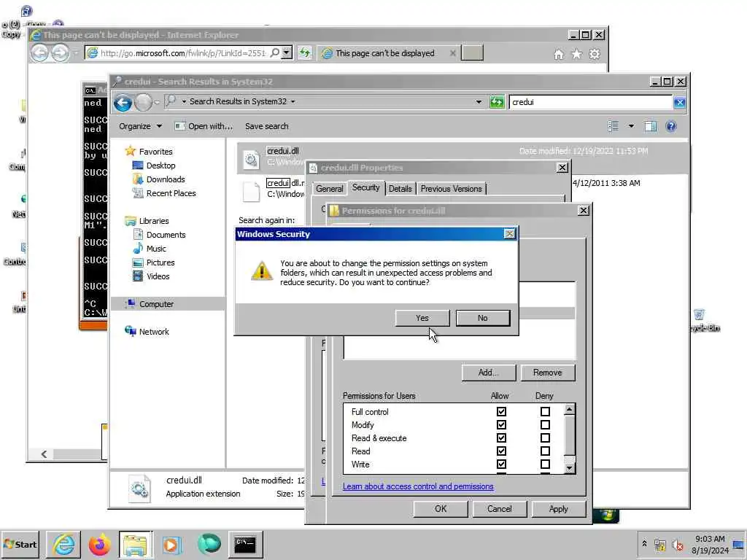
Task: Launch Firefox from the taskbar
Action: (x=99, y=544)
